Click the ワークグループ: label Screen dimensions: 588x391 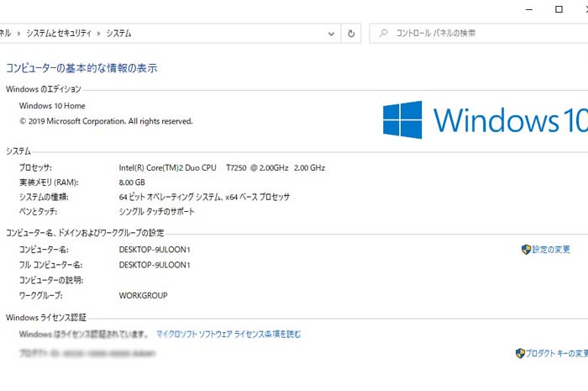coord(41,296)
